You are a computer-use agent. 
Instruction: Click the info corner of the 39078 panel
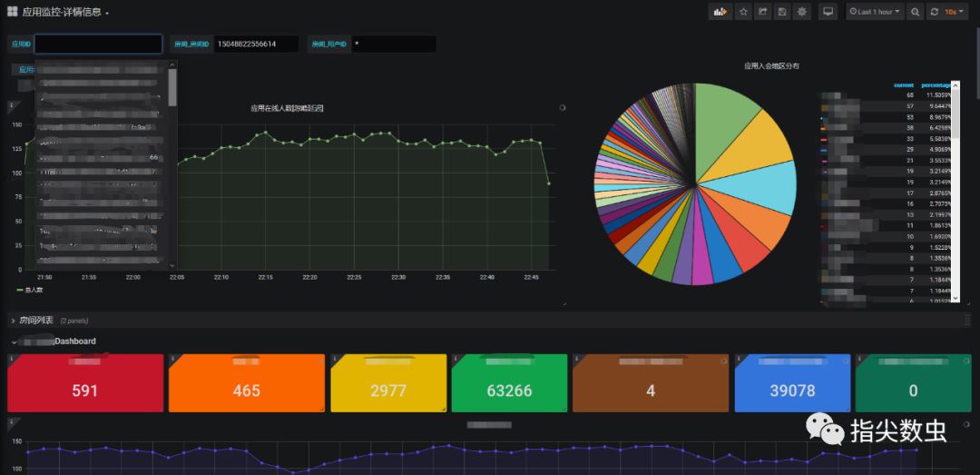740,359
